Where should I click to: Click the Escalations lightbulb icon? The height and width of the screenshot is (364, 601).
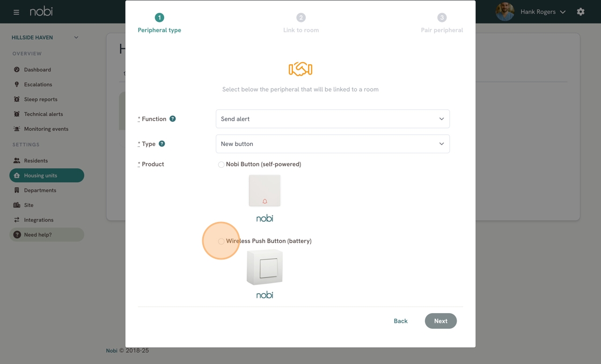[x=17, y=84]
